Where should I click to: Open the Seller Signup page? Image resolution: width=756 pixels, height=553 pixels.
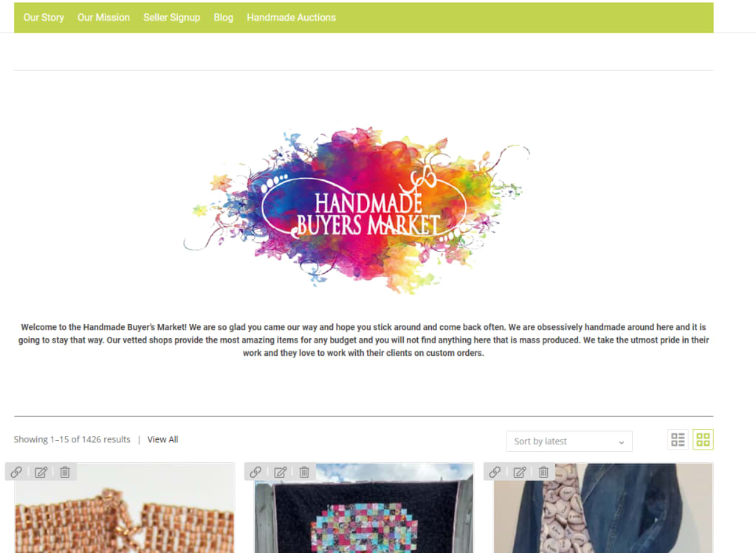171,18
